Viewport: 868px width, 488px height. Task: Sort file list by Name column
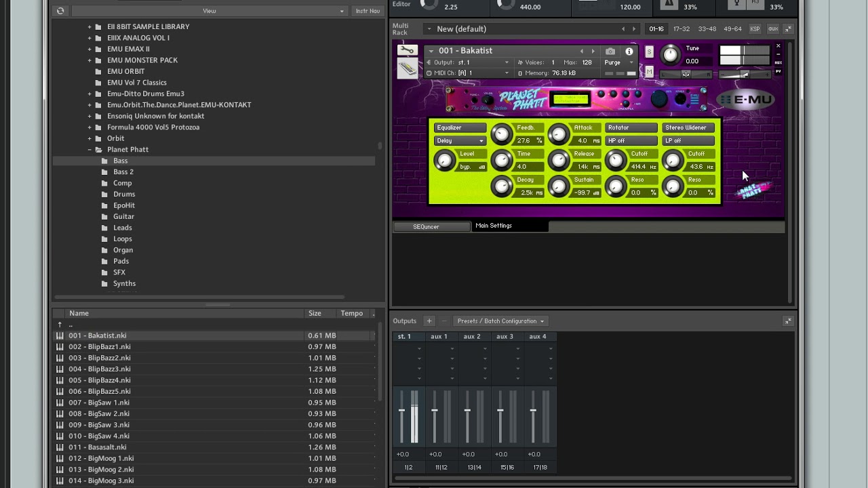185,313
